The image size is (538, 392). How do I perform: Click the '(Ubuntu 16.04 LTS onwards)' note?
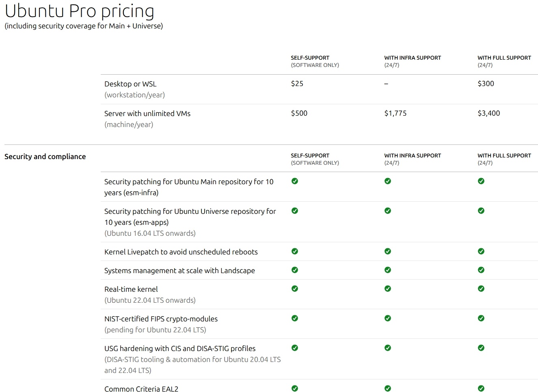coord(150,233)
